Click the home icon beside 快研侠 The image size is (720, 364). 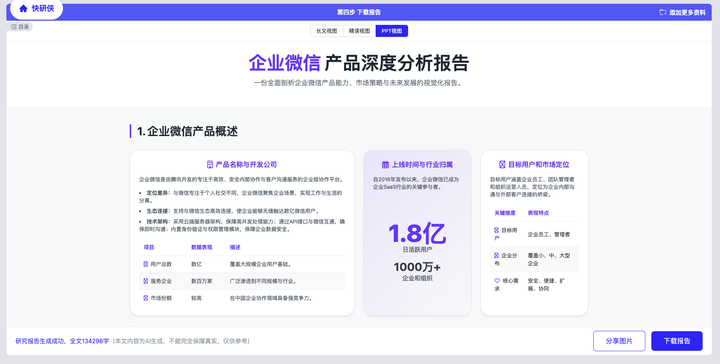pos(23,8)
